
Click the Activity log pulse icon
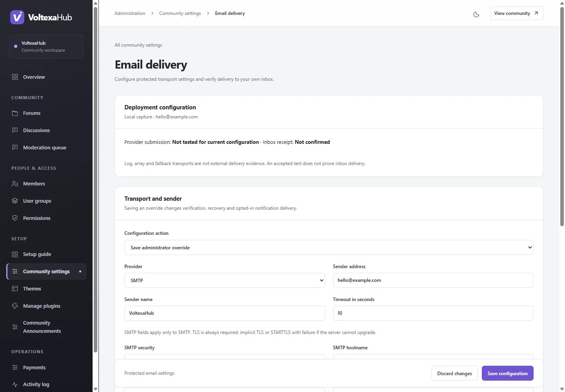15,385
